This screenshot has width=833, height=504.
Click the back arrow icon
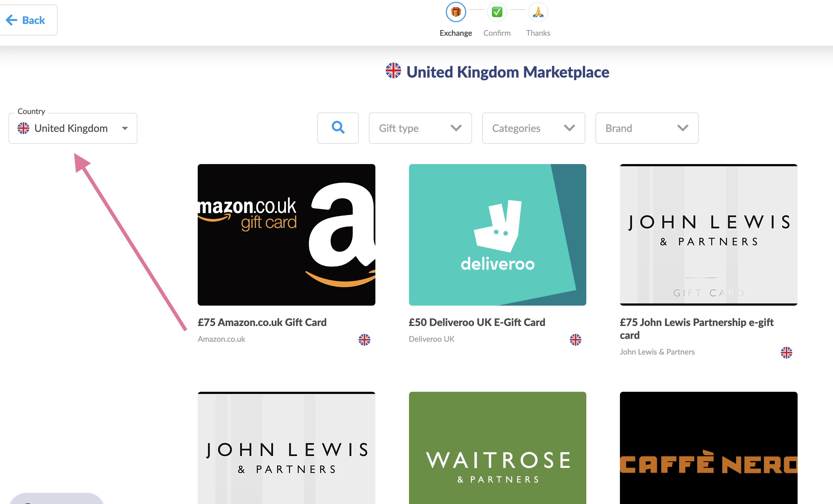tap(11, 20)
